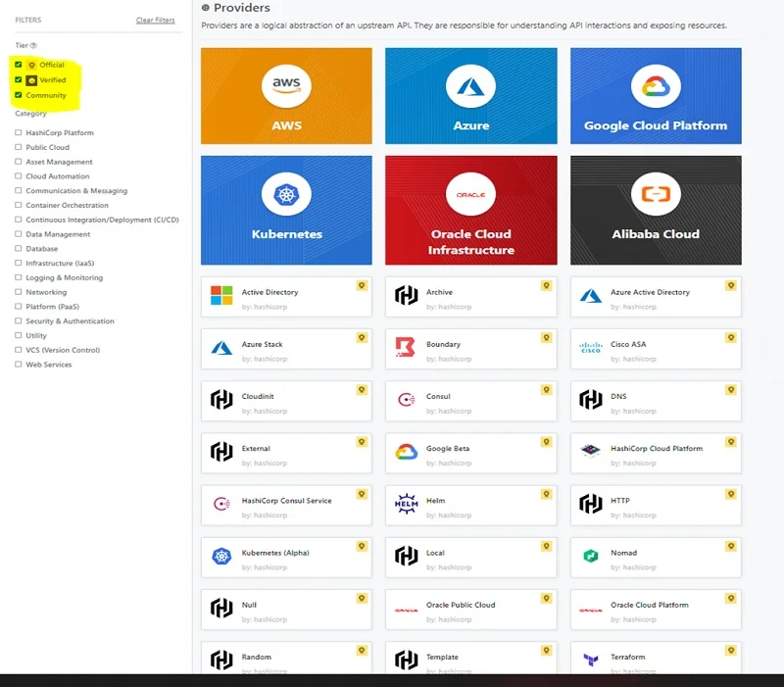The height and width of the screenshot is (687, 784).
Task: Open the Template provider card
Action: point(471,658)
